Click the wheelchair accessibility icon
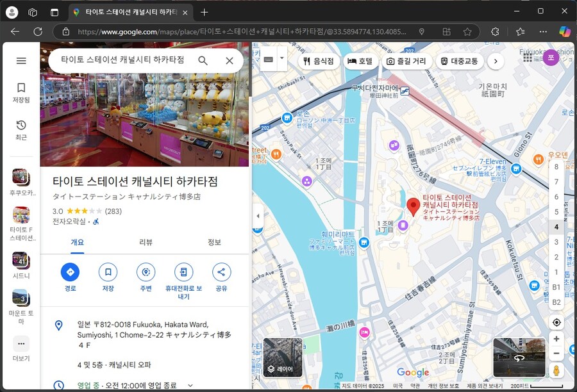This screenshot has width=577, height=392. pyautogui.click(x=96, y=222)
